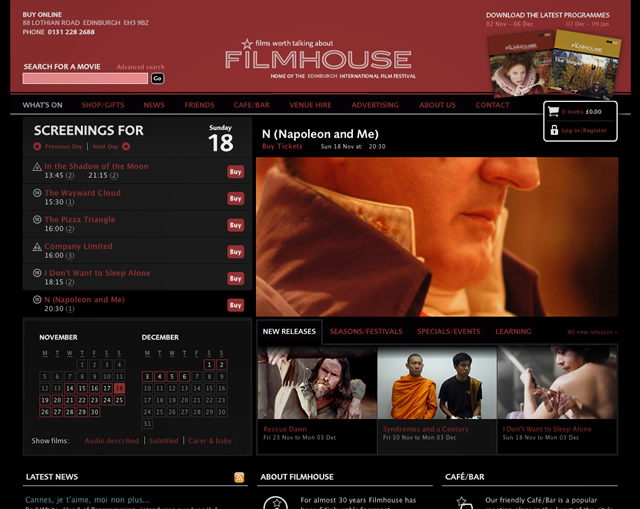640x509 pixels.
Task: Click the Register link
Action: 595,131
